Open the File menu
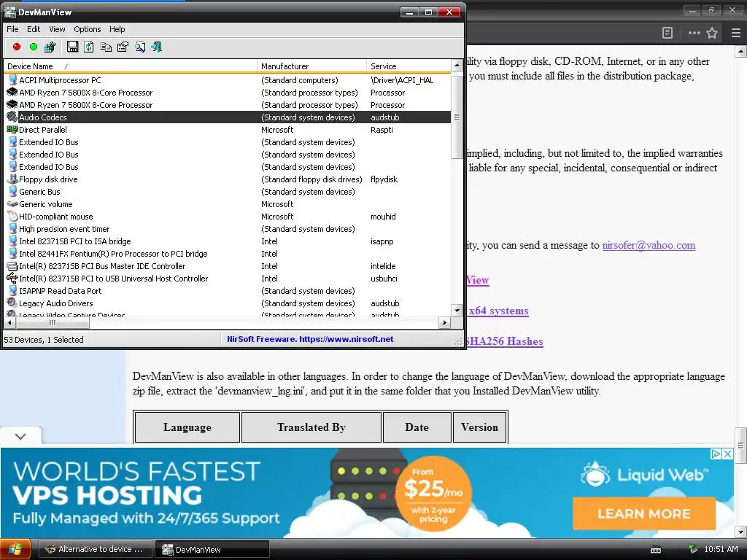 pos(12,29)
